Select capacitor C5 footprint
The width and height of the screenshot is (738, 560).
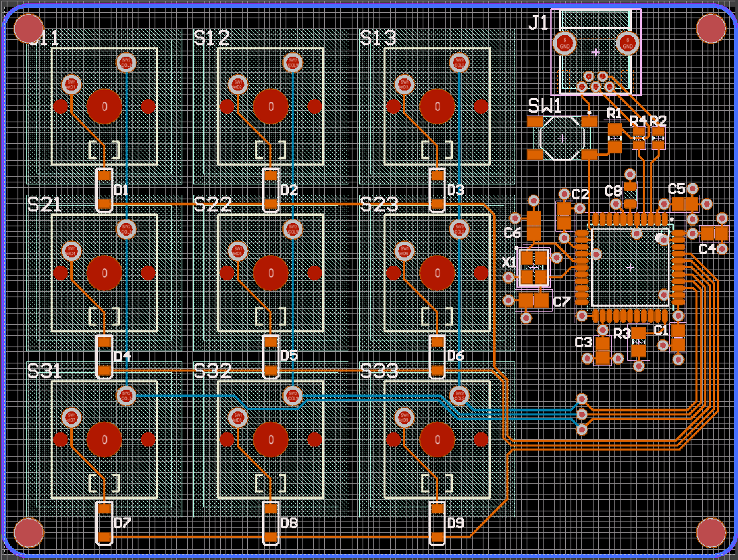(685, 203)
